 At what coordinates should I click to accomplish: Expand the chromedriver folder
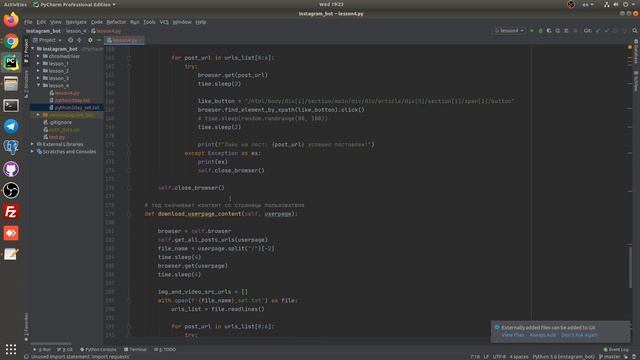point(38,56)
